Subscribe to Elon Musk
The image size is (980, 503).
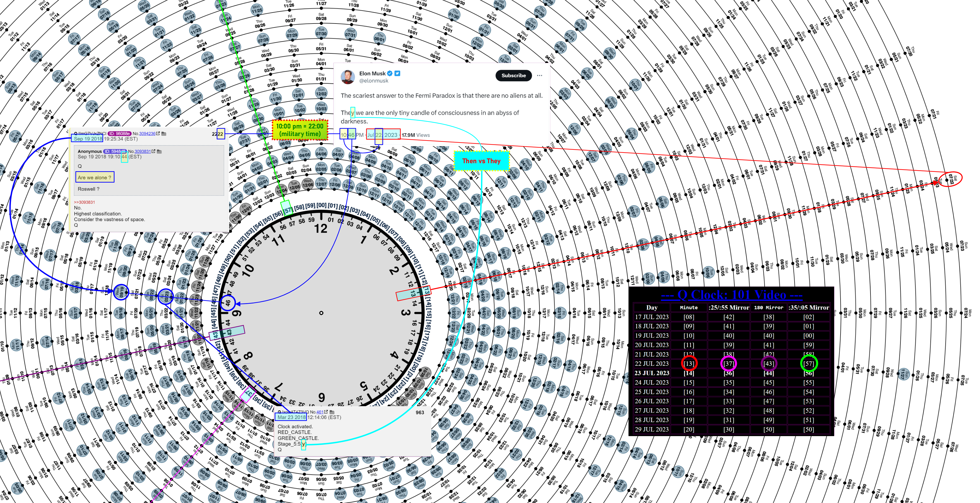pyautogui.click(x=514, y=75)
